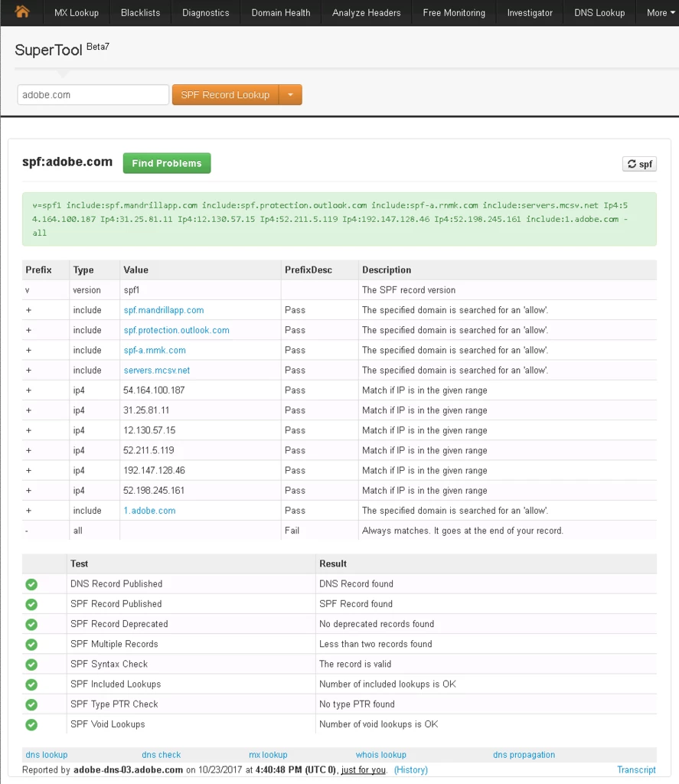Expand the More menu in navbar
Image resolution: width=679 pixels, height=784 pixels.
[x=661, y=12]
